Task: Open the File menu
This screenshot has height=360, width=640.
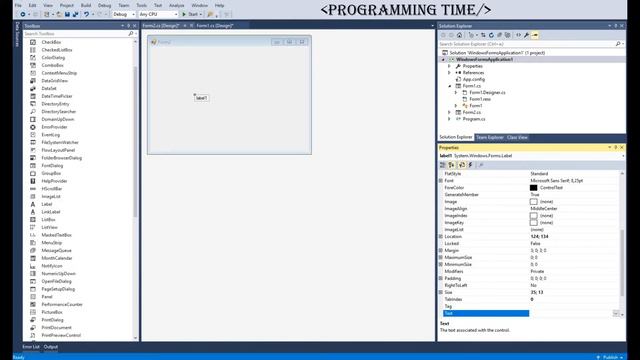Action: (18, 5)
